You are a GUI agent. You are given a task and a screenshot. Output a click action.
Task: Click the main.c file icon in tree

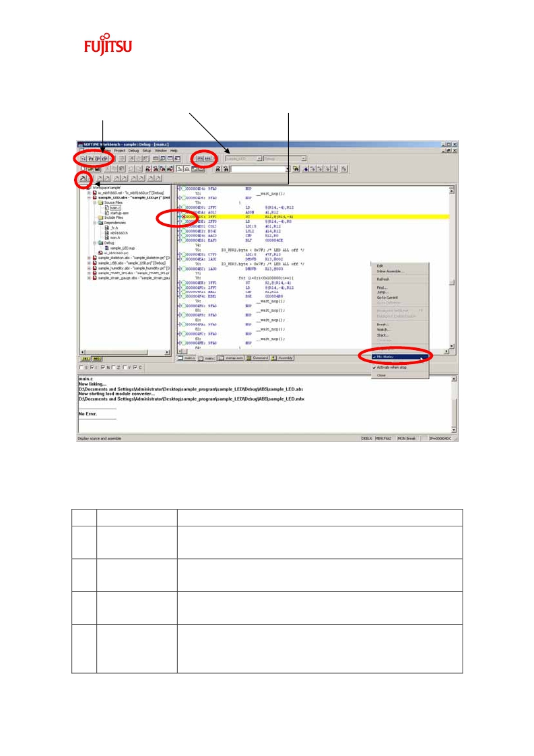point(107,208)
